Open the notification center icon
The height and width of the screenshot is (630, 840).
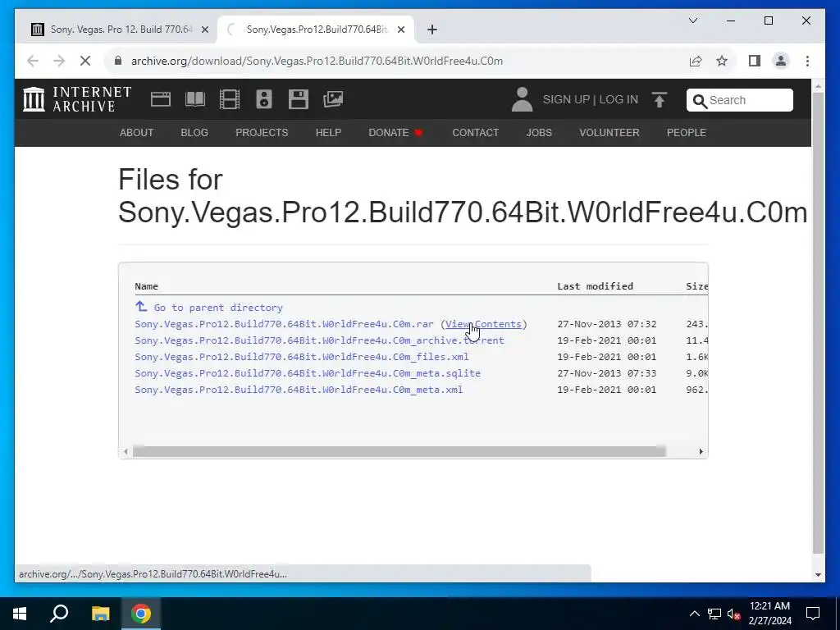point(813,614)
